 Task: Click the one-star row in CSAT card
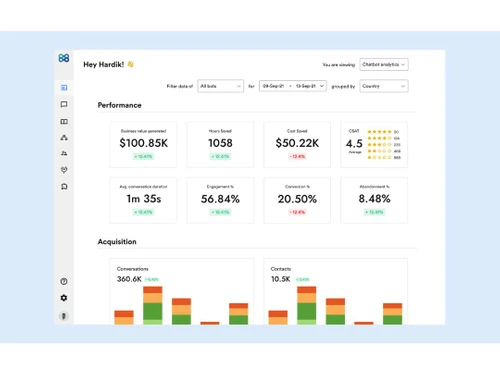click(383, 157)
